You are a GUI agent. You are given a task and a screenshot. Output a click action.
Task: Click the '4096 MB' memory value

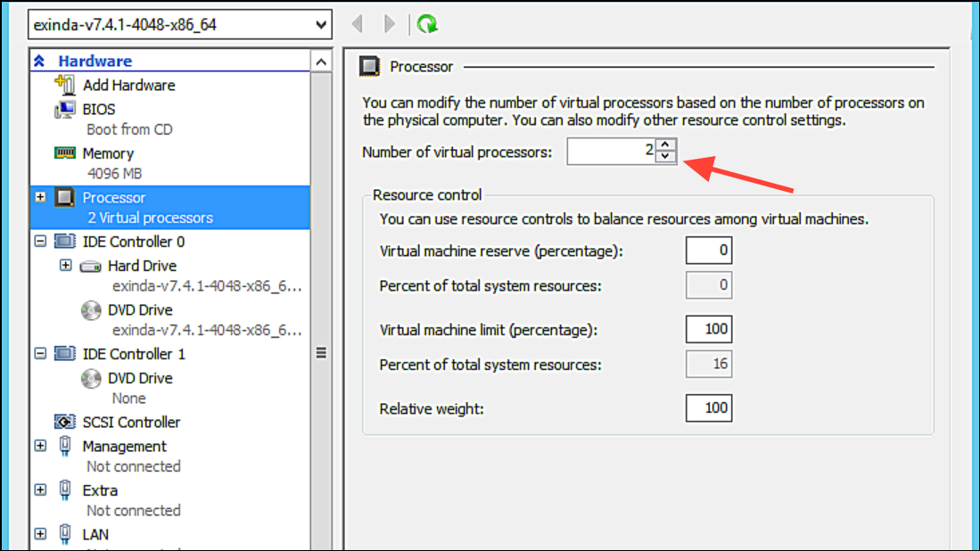coord(114,174)
